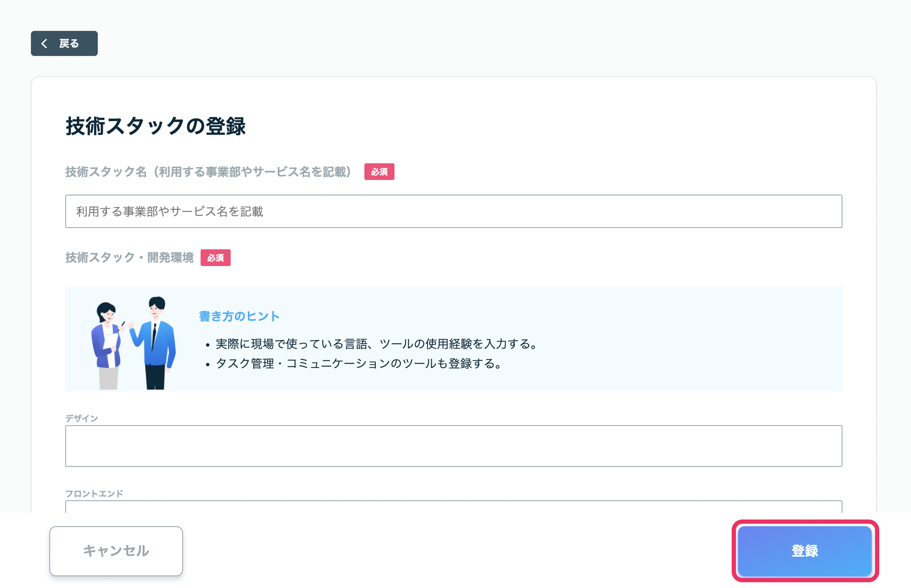Click the back chevron arrow icon
The height and width of the screenshot is (588, 911).
(44, 43)
